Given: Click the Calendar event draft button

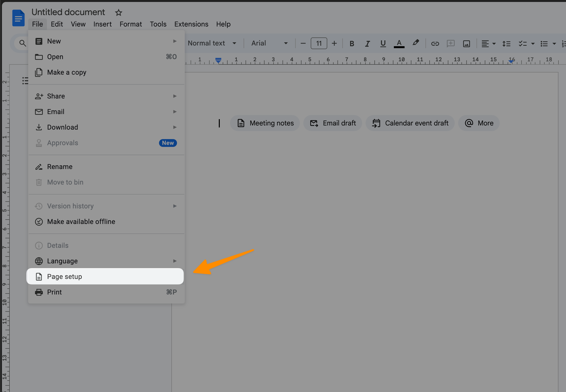Looking at the screenshot, I should point(409,123).
